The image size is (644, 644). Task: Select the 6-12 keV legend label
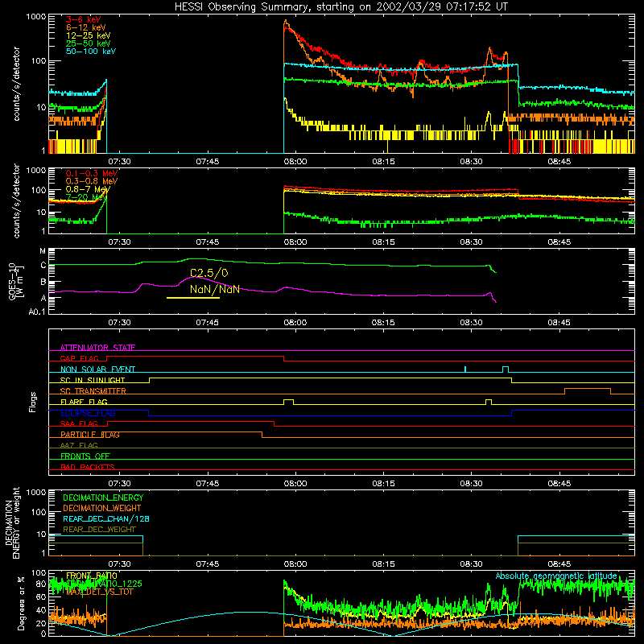[86, 27]
